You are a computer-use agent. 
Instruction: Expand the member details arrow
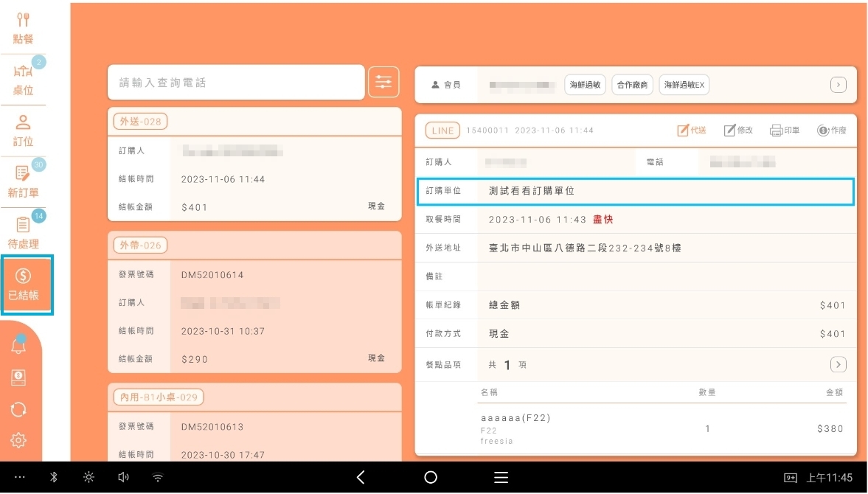[x=838, y=85]
